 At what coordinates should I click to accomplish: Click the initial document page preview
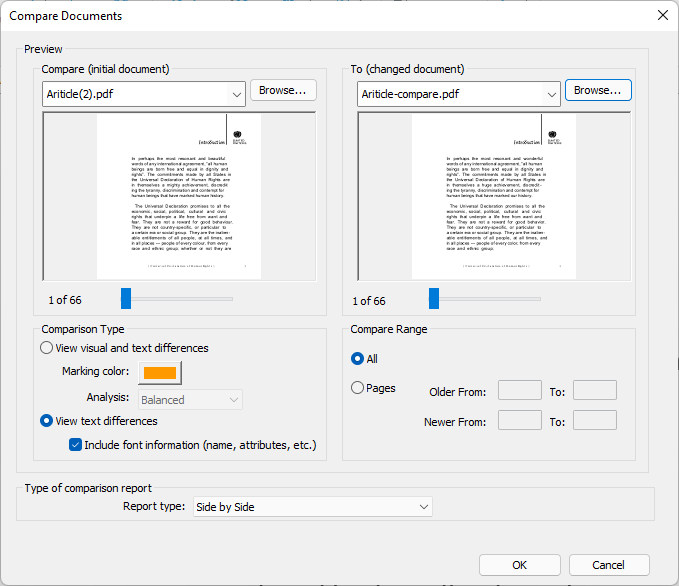click(x=179, y=196)
